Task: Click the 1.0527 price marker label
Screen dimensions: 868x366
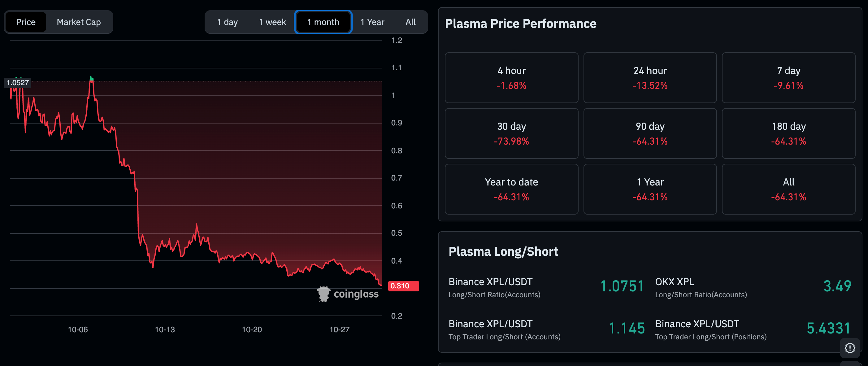Action: 18,83
